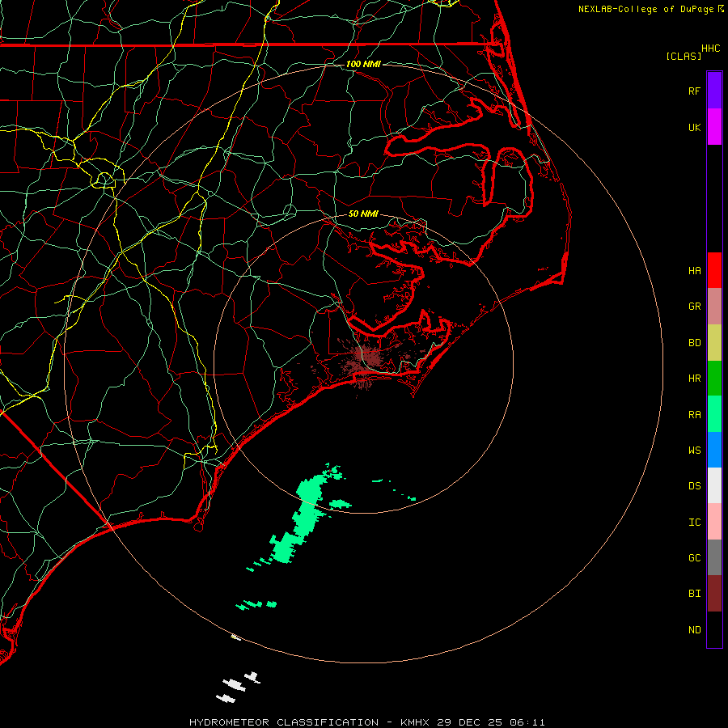The image size is (728, 728).
Task: Click the 100 NMI range ring label
Action: 363,64
